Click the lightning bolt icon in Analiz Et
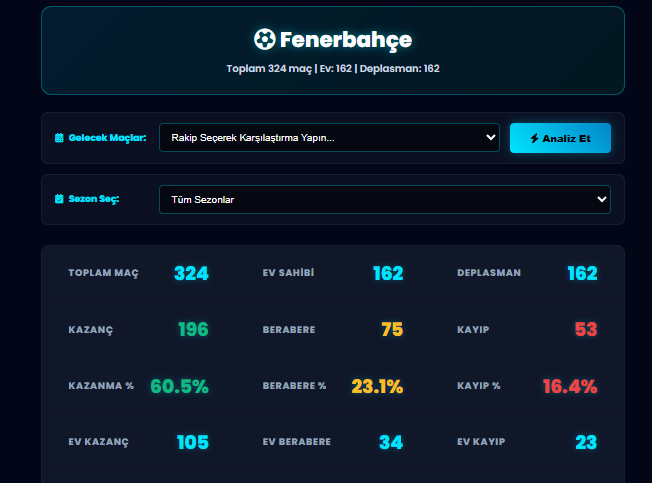Screen dimensions: 652x483 pos(535,138)
